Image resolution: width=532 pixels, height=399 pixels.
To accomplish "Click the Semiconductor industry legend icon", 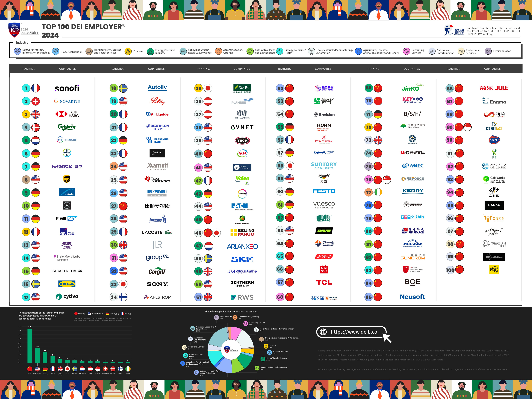I will [488, 51].
